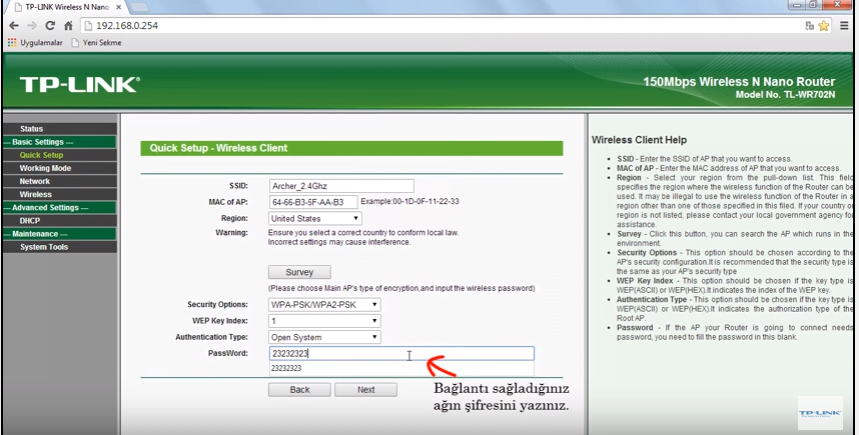Open the Uygulamalar apps shortcut
859x435 pixels.
coord(35,42)
